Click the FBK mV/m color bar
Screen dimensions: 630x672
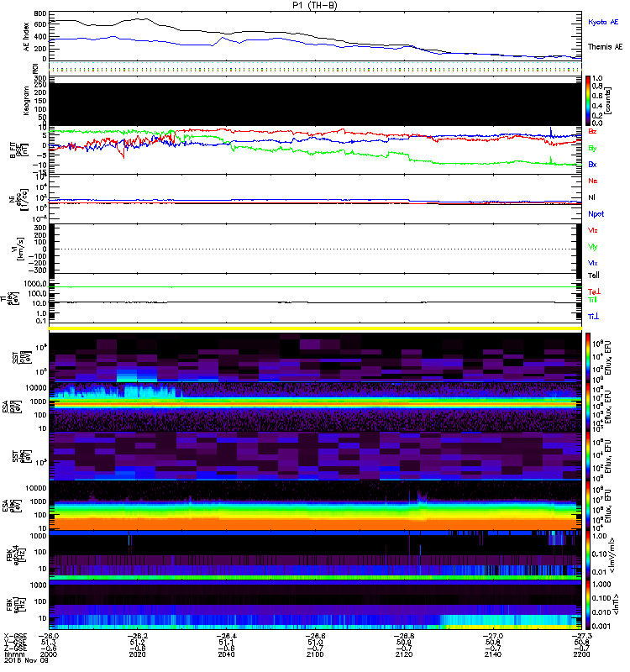coord(588,555)
